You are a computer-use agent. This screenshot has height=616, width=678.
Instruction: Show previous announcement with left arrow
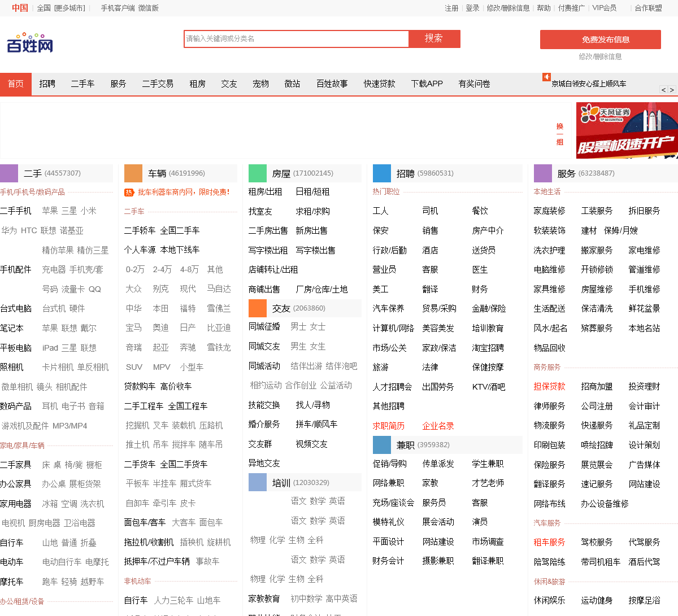[x=663, y=90]
